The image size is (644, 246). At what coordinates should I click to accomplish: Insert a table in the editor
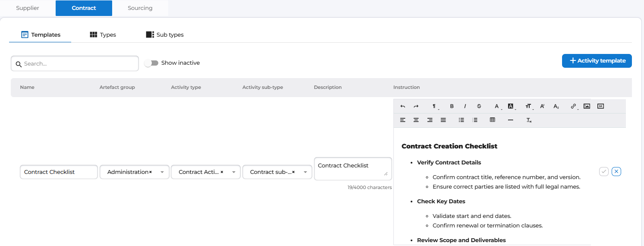click(x=492, y=120)
